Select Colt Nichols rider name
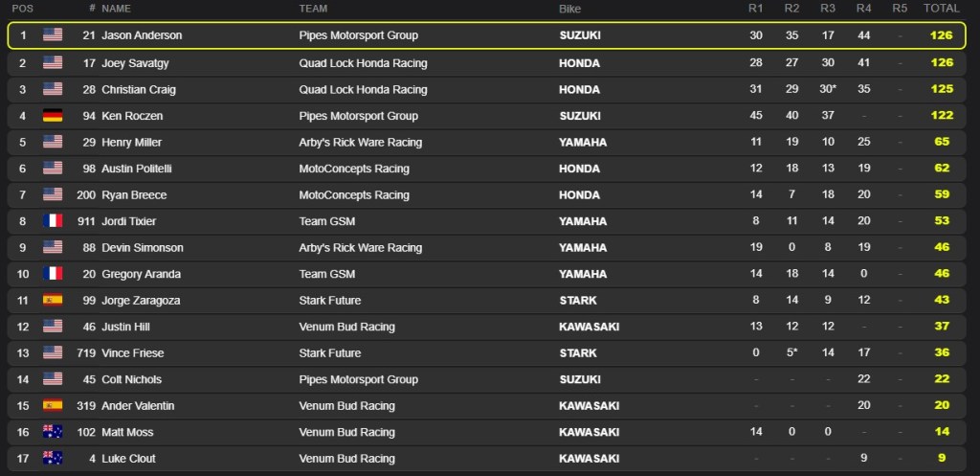980x476 pixels. [x=134, y=379]
